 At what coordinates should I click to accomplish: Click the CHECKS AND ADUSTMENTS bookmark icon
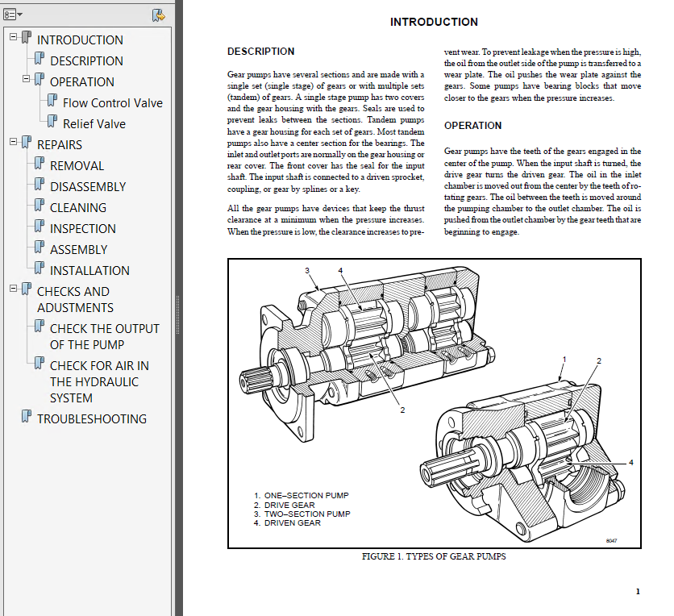(x=27, y=289)
